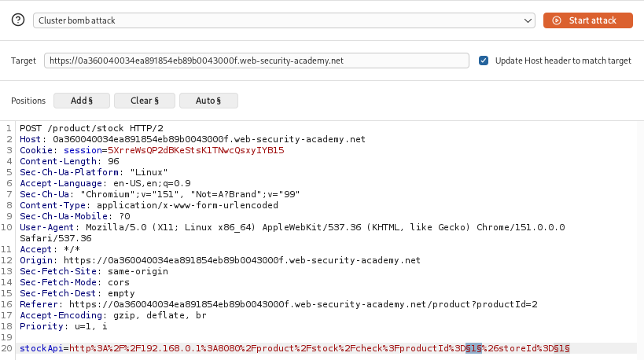Click the Sec-Ch-Ua-Platform "Linux" line
The width and height of the screenshot is (644, 360).
(x=94, y=172)
